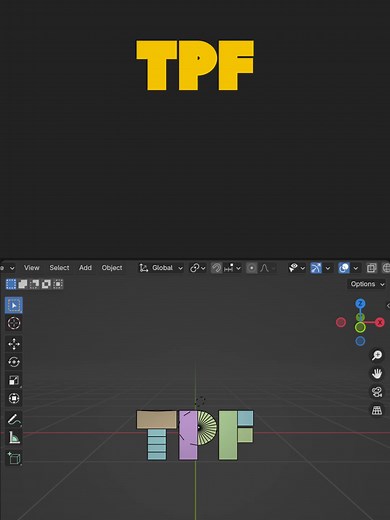Set selection mode to intersect

(x=58, y=284)
